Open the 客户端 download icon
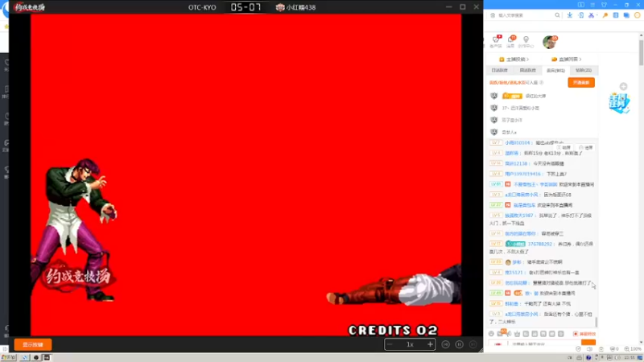This screenshot has height=362, width=644. (x=496, y=41)
